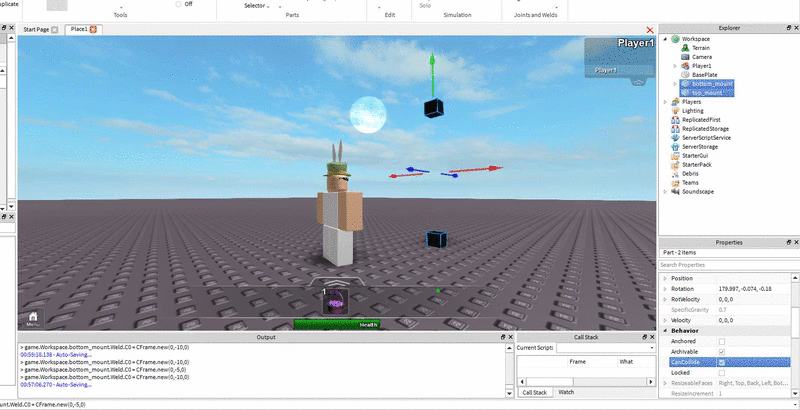800x410 pixels.
Task: Click the Workspace globe icon in Explorer
Action: [676, 39]
